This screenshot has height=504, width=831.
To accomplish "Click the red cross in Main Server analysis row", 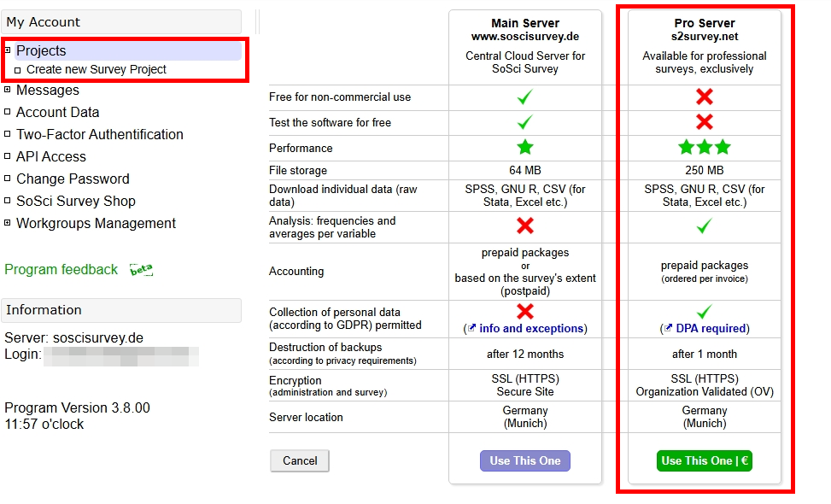I will (524, 226).
